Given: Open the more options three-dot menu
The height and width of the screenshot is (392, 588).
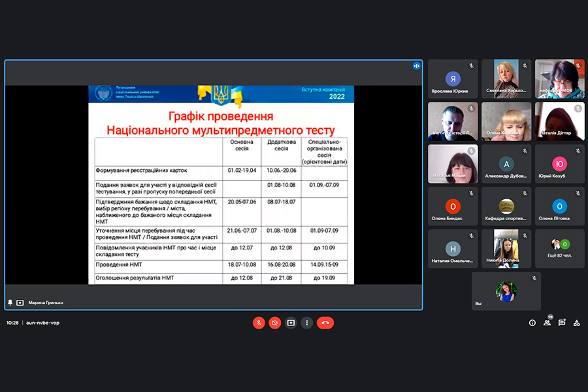Looking at the screenshot, I should pos(307,323).
